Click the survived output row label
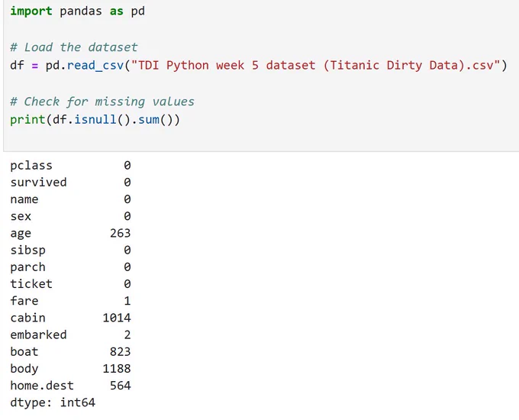 click(x=38, y=183)
